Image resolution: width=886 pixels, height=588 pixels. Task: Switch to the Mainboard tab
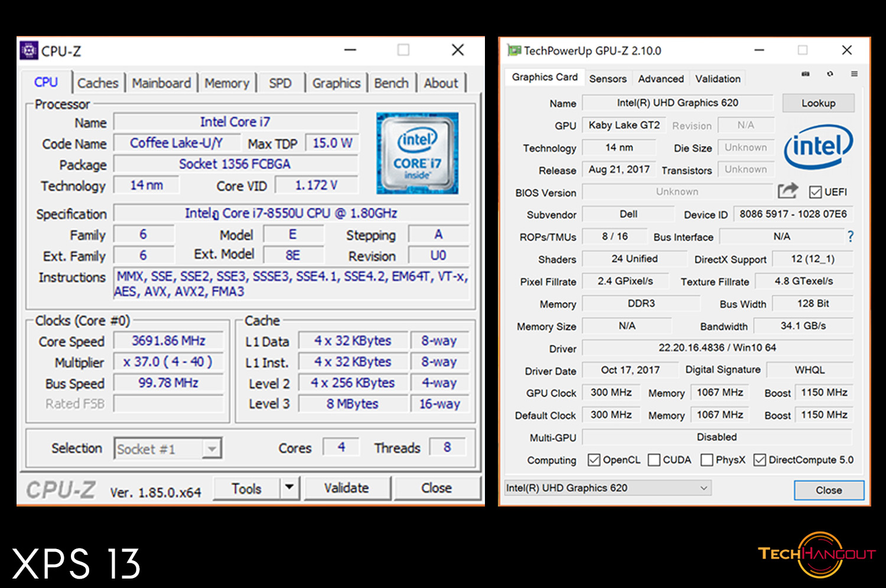pyautogui.click(x=161, y=83)
